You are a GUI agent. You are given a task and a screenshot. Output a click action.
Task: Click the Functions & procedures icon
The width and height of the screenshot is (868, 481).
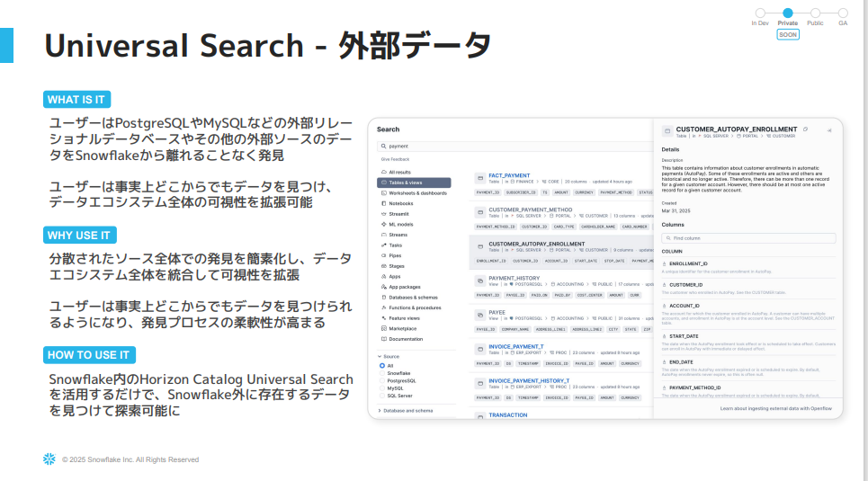point(383,307)
